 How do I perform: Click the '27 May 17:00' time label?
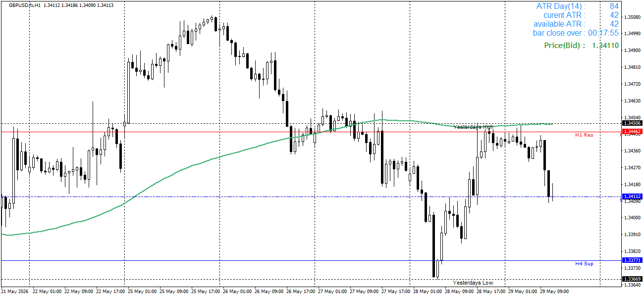pyautogui.click(x=395, y=292)
